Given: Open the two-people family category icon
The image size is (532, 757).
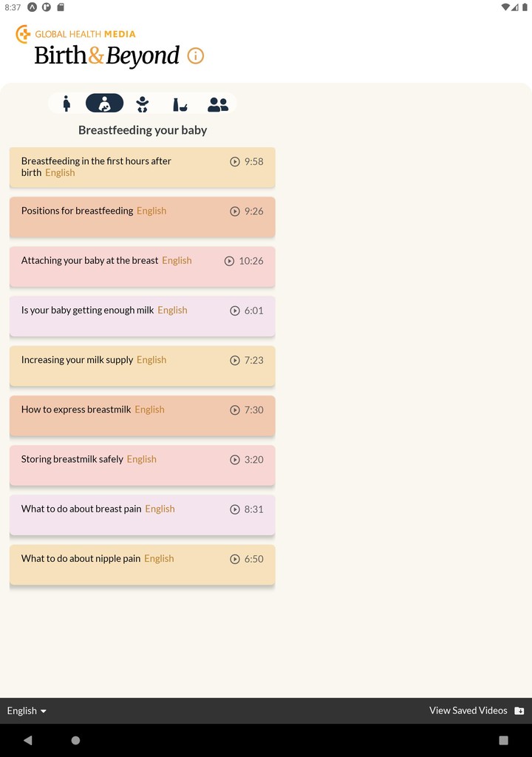Looking at the screenshot, I should coord(218,104).
